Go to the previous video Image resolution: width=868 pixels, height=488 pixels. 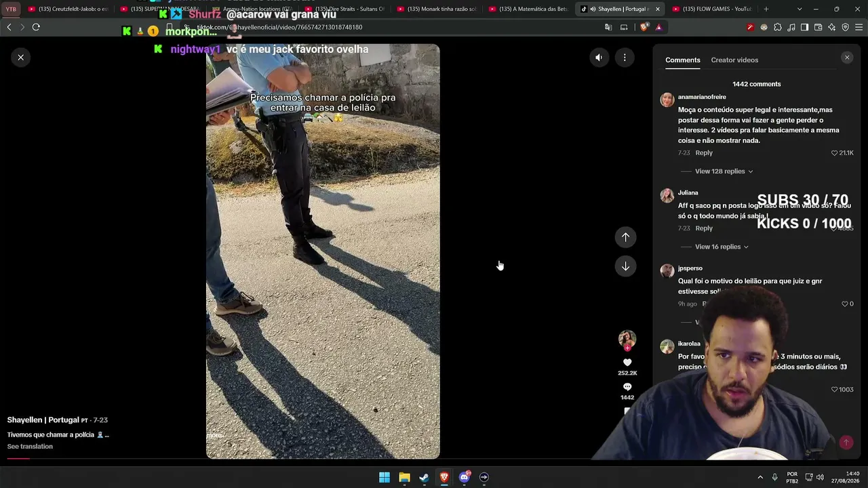point(625,237)
